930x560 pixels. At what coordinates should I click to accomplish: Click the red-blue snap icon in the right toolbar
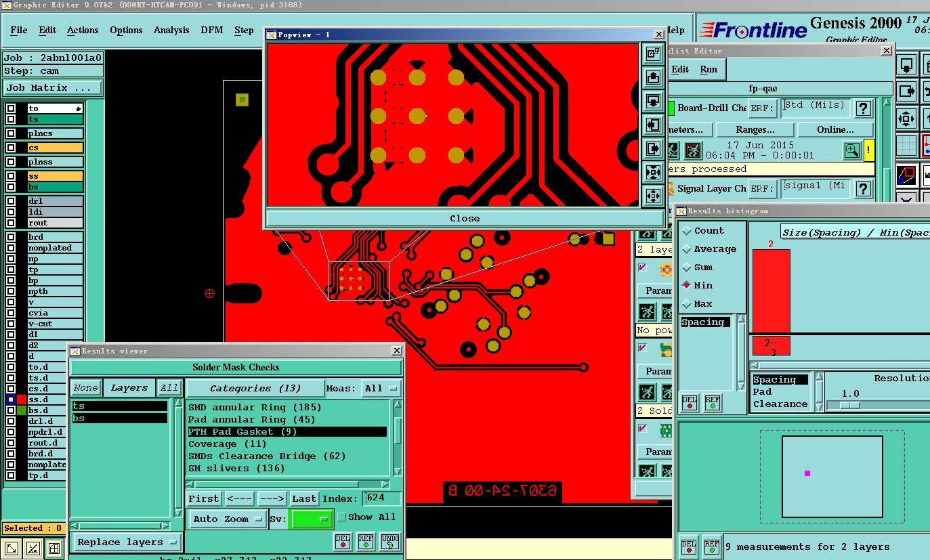pos(927,145)
